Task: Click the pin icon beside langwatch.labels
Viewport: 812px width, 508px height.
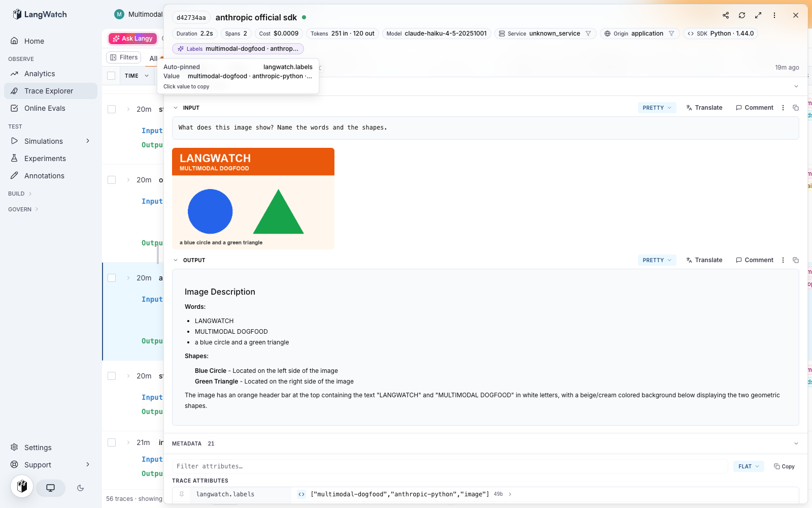Action: point(181,494)
